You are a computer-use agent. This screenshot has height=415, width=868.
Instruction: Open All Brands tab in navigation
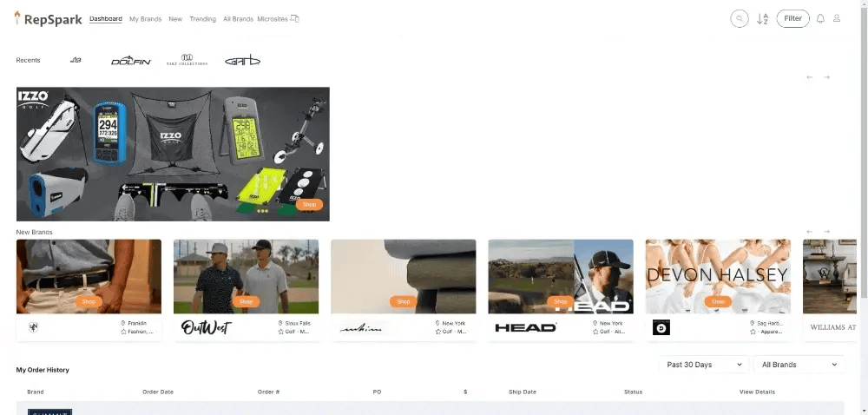(238, 19)
